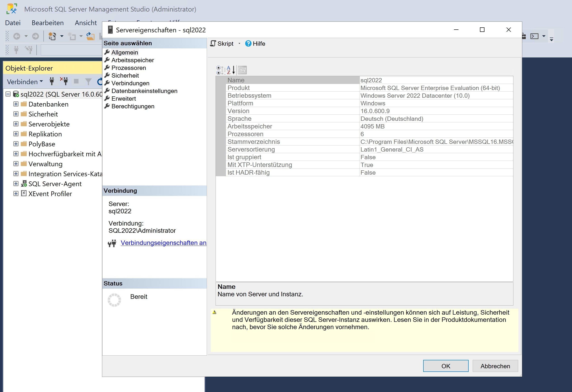The image size is (572, 392).
Task: Open the Verbinden dropdown
Action: [x=25, y=82]
